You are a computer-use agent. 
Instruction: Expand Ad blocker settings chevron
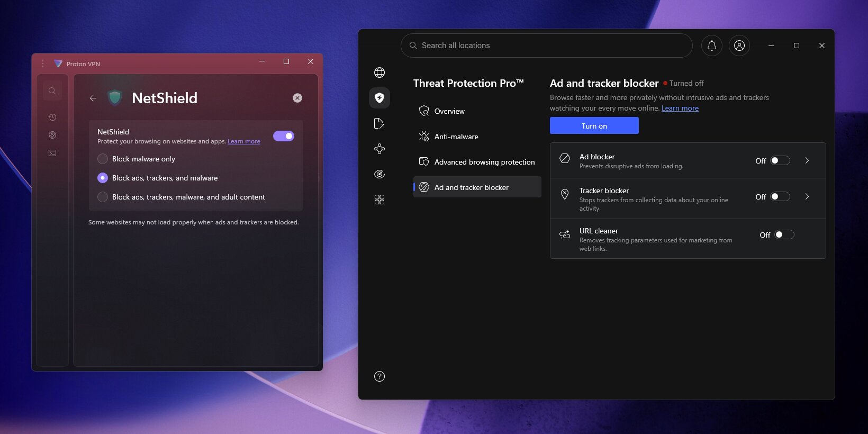tap(807, 160)
